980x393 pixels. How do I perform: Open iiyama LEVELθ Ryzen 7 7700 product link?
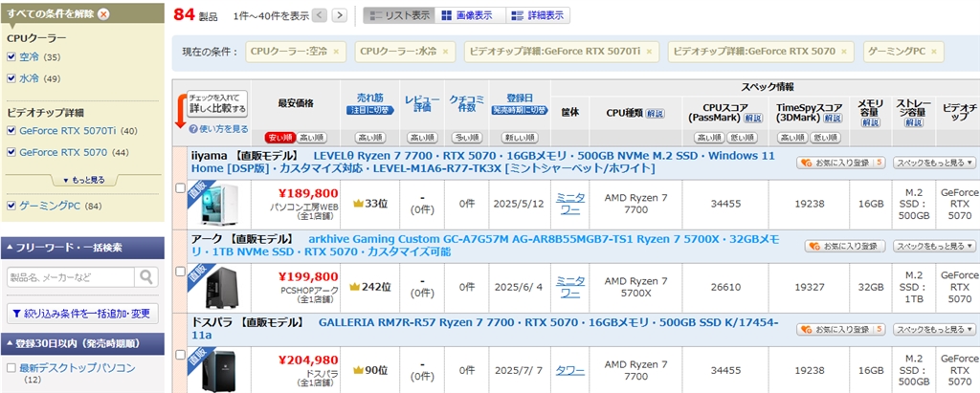coord(483,162)
